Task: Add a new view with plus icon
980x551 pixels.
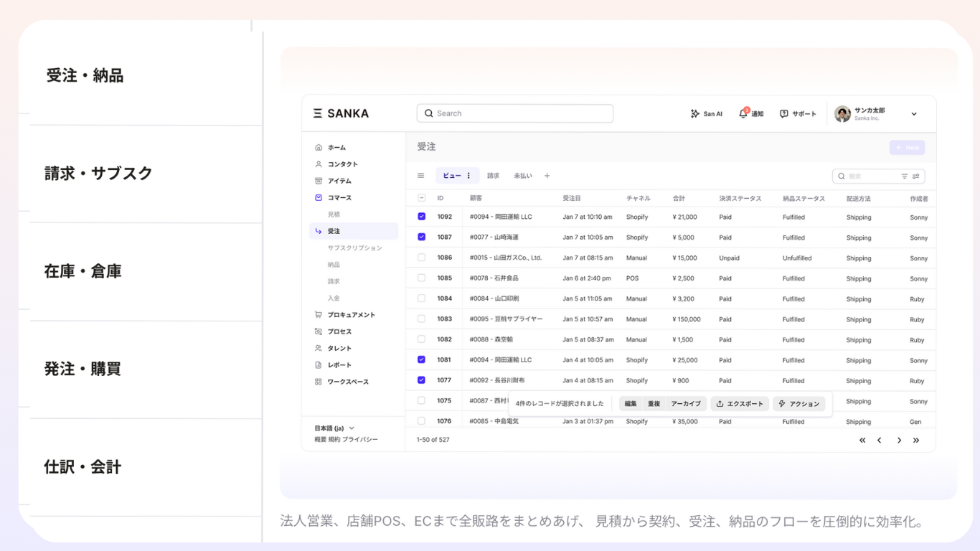Action: click(x=547, y=176)
